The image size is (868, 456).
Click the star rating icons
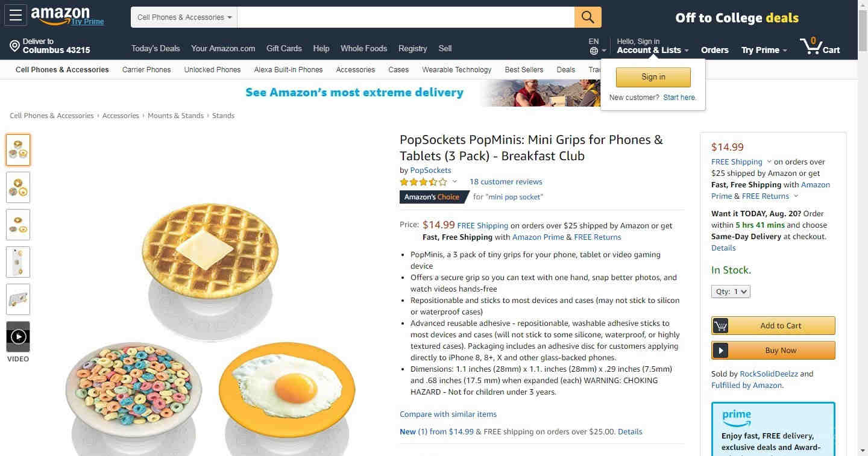tap(423, 182)
